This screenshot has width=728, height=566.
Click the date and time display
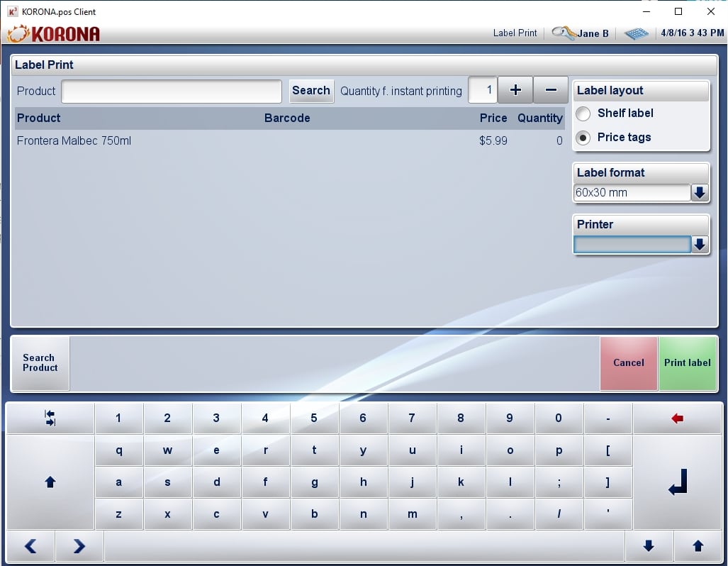point(693,33)
